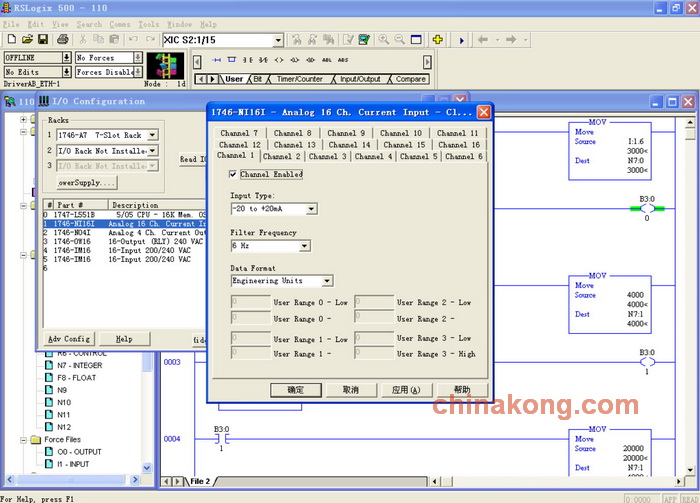The width and height of the screenshot is (700, 503).
Task: Open the Input Type dropdown
Action: [312, 209]
